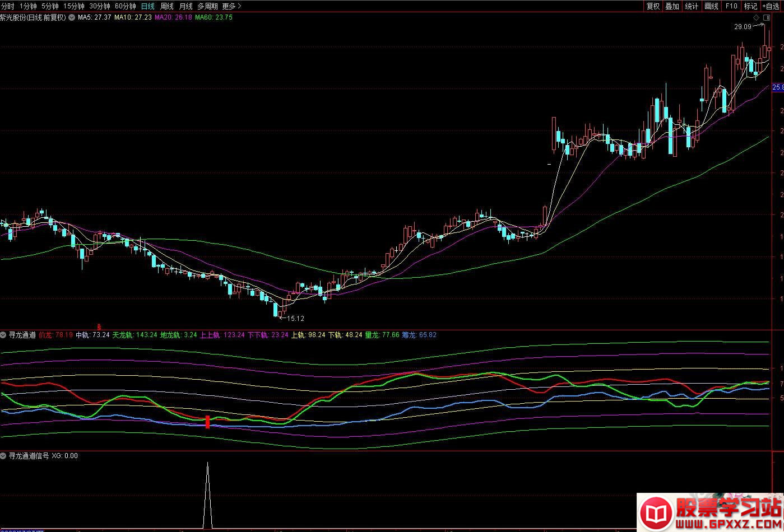This screenshot has height=532, width=784.
Task: Click the red S marker below the main chart
Action: tap(99, 326)
